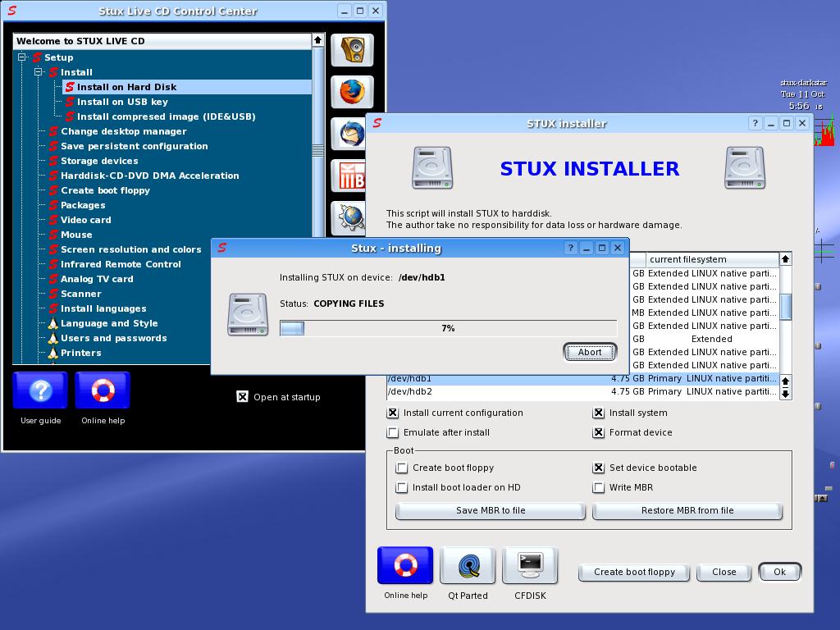
Task: Toggle Install current configuration checkbox
Action: tap(393, 413)
